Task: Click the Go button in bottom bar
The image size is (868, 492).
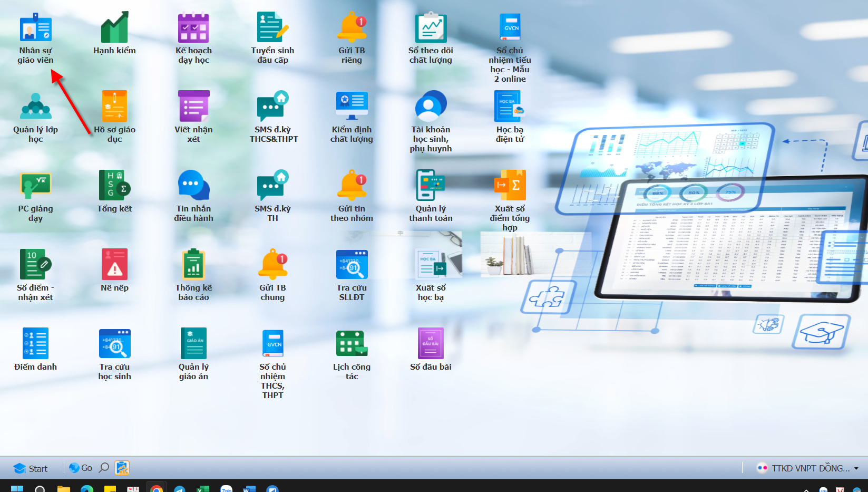Action: tap(81, 468)
